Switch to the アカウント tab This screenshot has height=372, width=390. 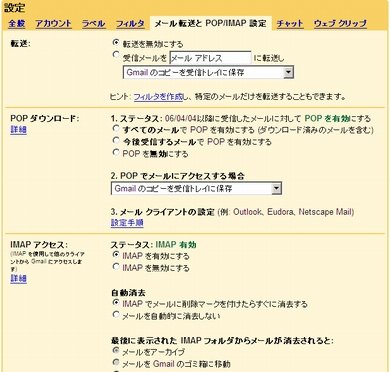pyautogui.click(x=53, y=24)
